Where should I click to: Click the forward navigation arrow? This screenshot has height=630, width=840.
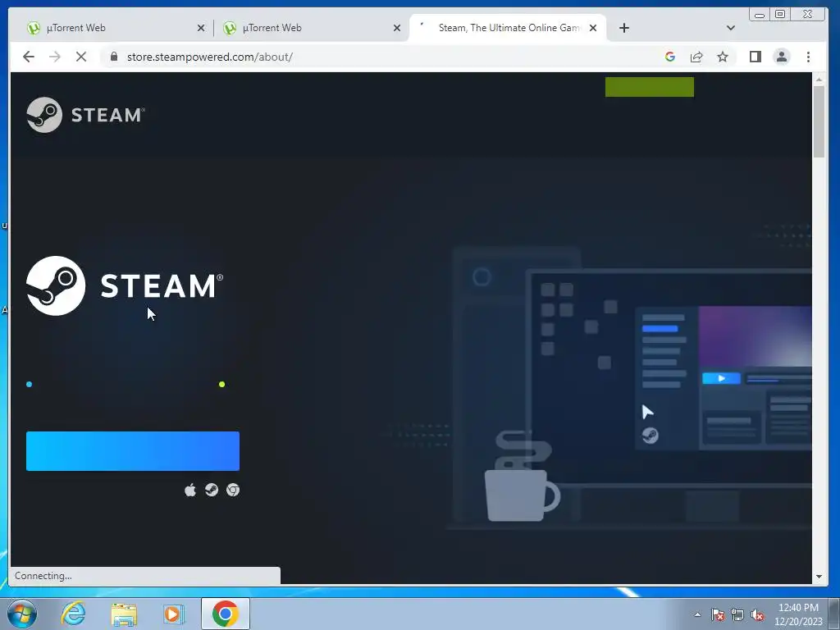click(55, 57)
